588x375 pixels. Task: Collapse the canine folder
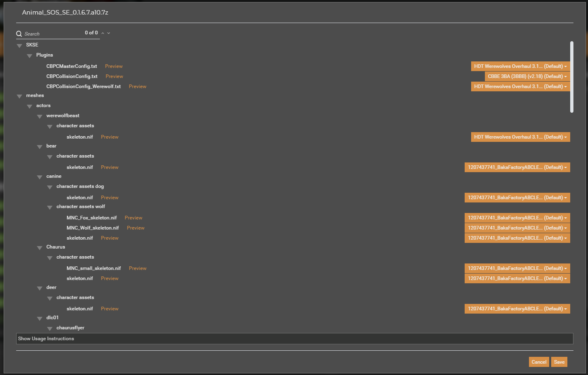[x=40, y=177]
